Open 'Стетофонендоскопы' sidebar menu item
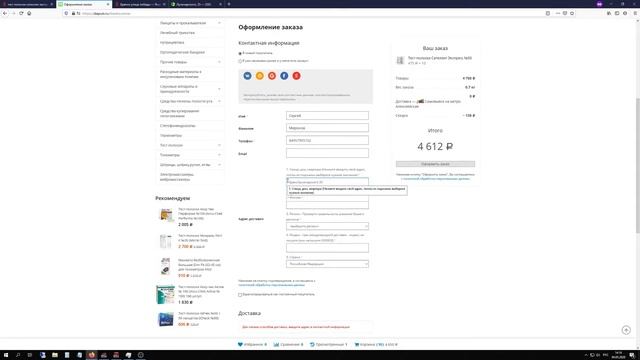The width and height of the screenshot is (640, 360). 178,126
